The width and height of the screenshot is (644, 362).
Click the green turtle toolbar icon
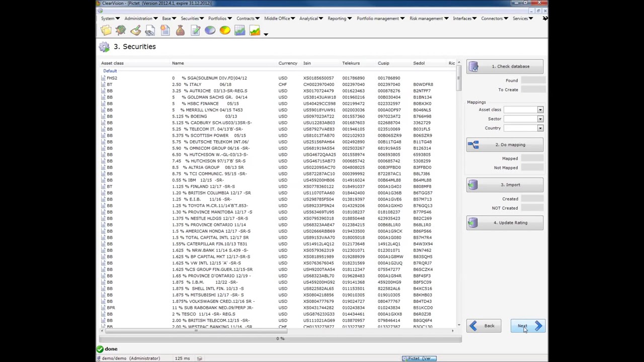[120, 31]
